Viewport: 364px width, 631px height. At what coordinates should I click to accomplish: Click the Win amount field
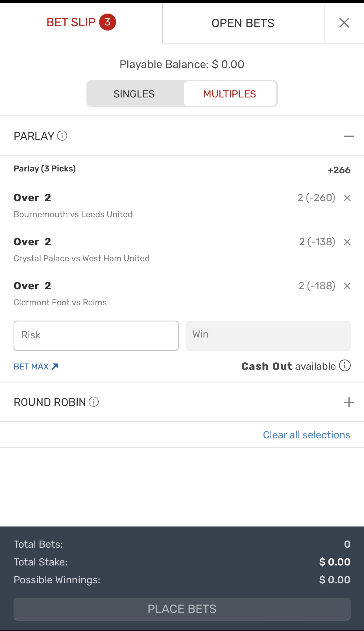point(268,336)
